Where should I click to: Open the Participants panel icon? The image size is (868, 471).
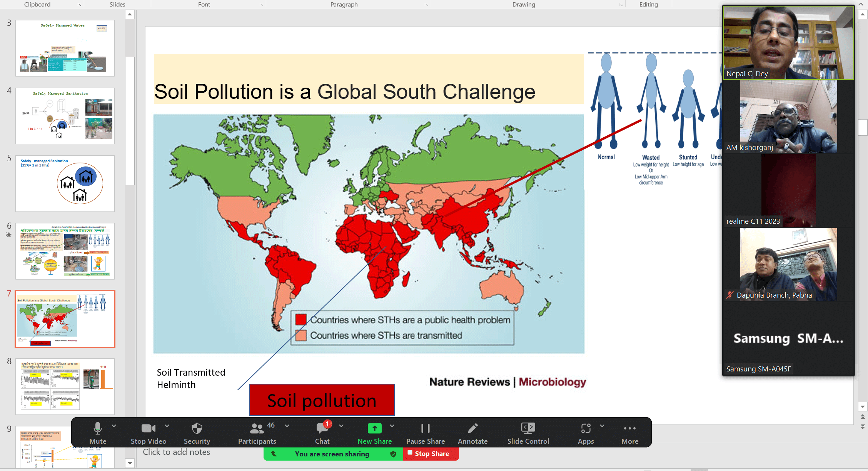tap(257, 428)
